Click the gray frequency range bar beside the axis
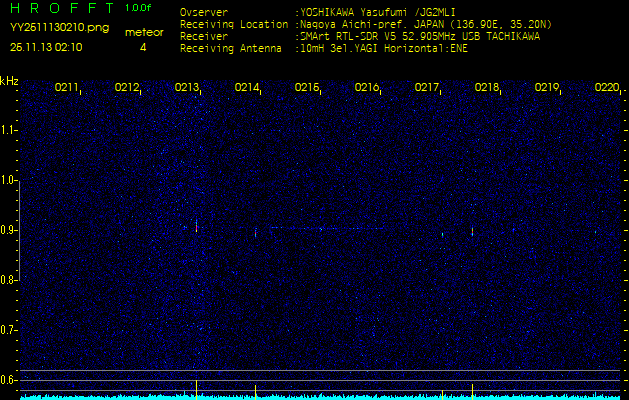Viewport: 629px width, 400px height. click(19, 230)
